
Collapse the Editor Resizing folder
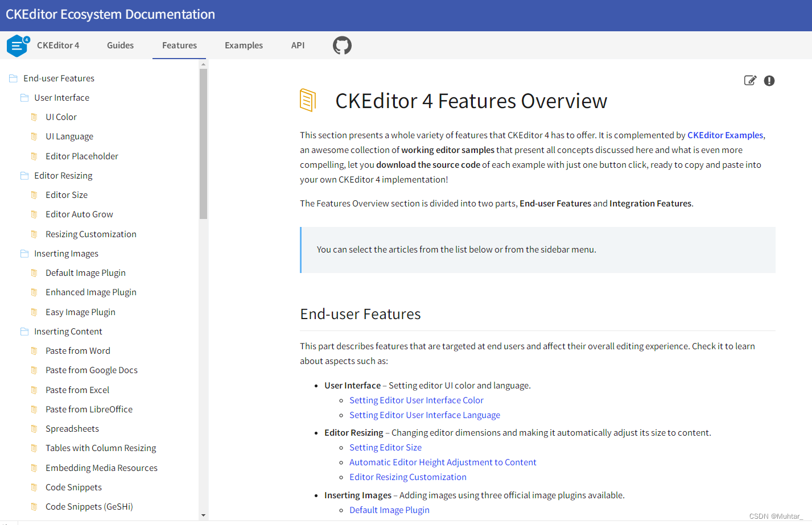(x=24, y=176)
